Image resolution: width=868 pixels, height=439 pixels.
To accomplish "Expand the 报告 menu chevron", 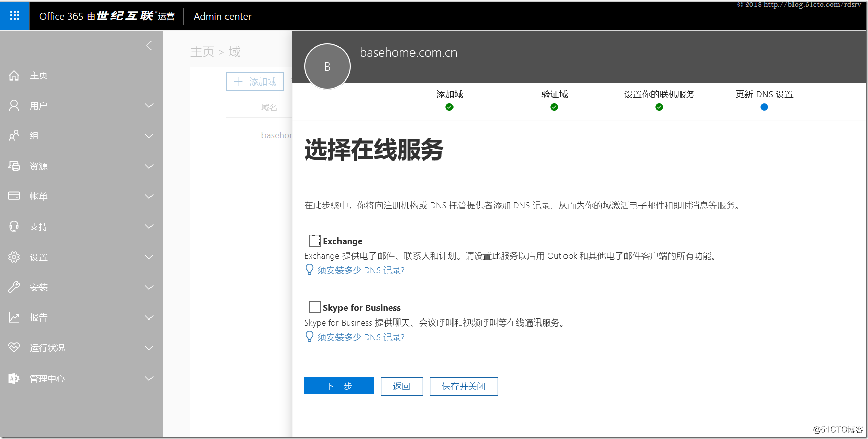I will [x=149, y=317].
